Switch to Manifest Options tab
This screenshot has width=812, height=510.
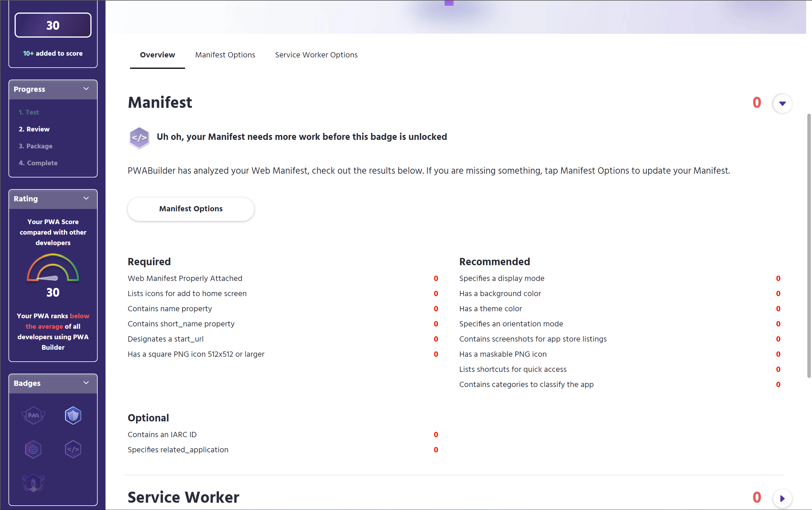[x=225, y=55]
